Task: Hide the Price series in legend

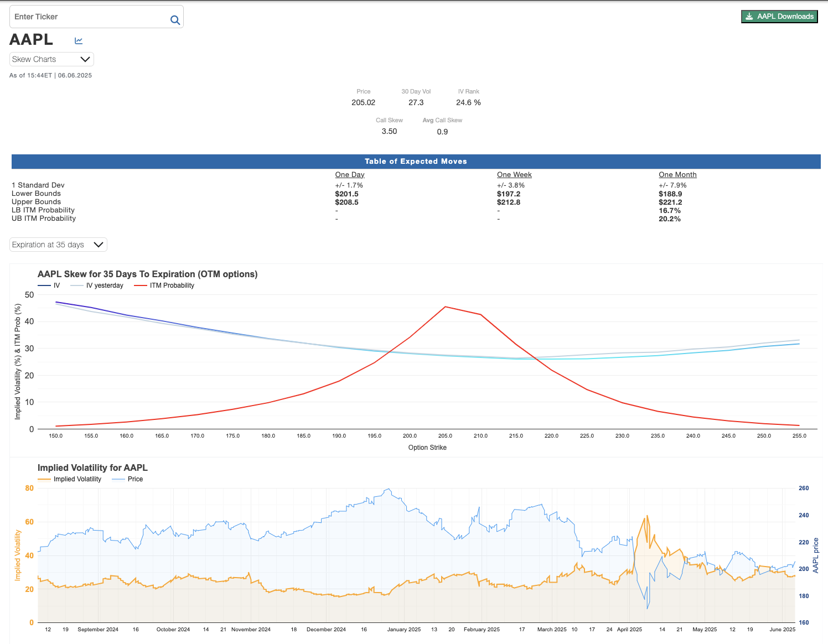Action: 128,479
